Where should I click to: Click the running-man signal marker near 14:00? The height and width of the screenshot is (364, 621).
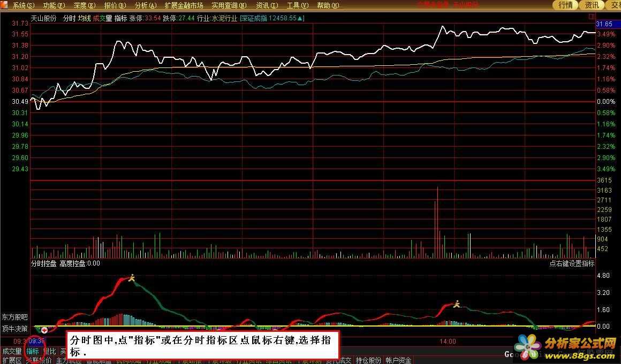click(457, 304)
